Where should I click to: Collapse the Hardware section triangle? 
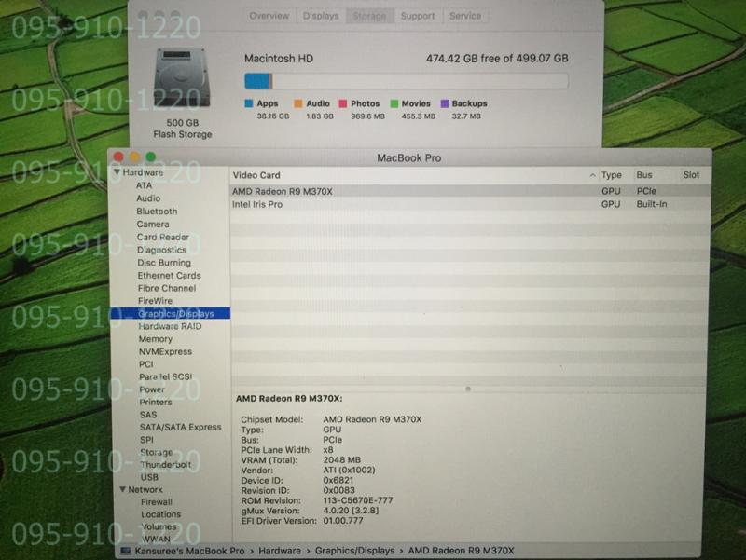[117, 171]
